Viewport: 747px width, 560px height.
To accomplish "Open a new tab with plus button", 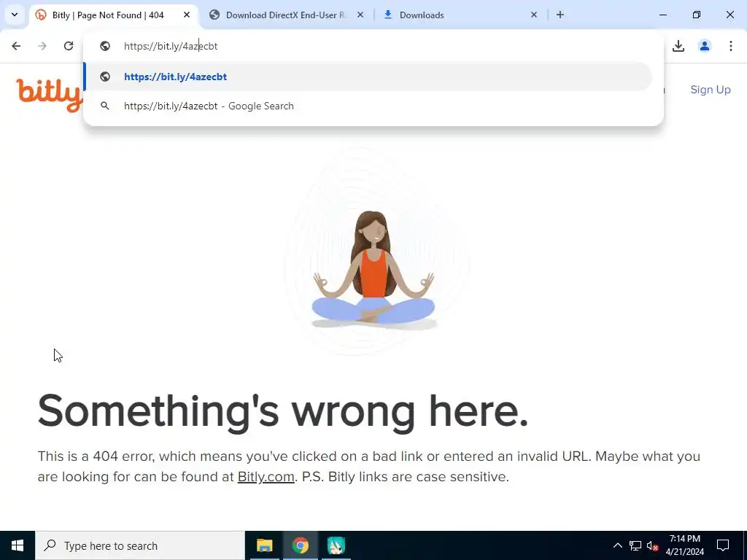I will [560, 15].
